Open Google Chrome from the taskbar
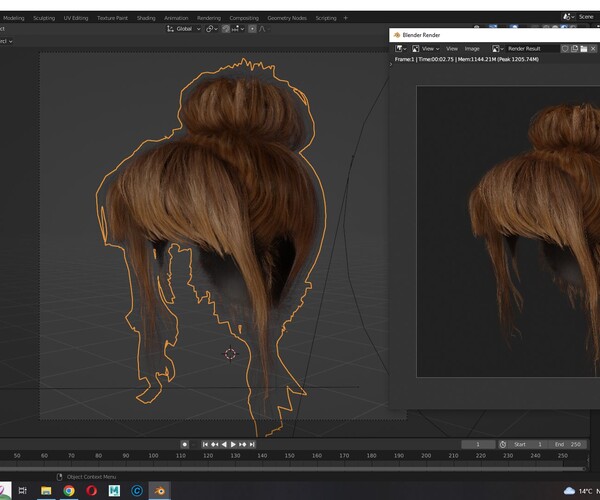The image size is (600, 500). tap(69, 490)
